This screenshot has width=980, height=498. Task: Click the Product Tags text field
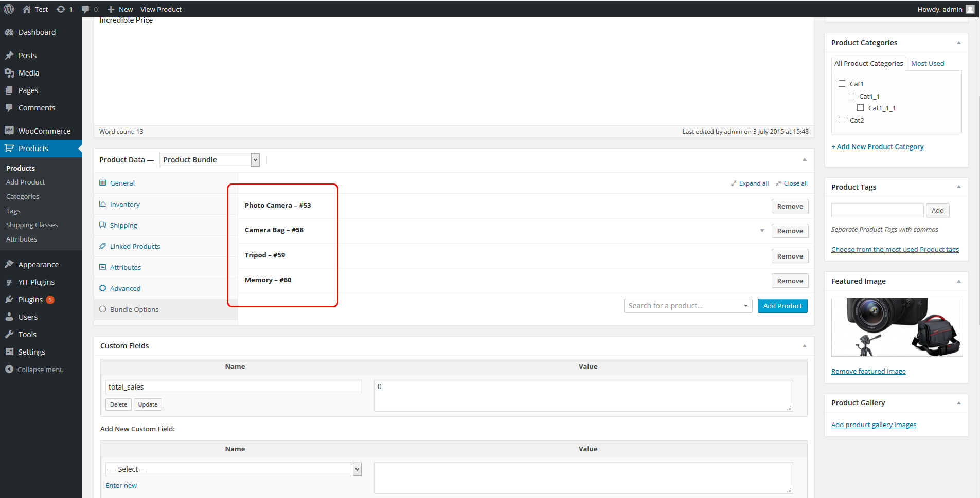click(x=877, y=210)
